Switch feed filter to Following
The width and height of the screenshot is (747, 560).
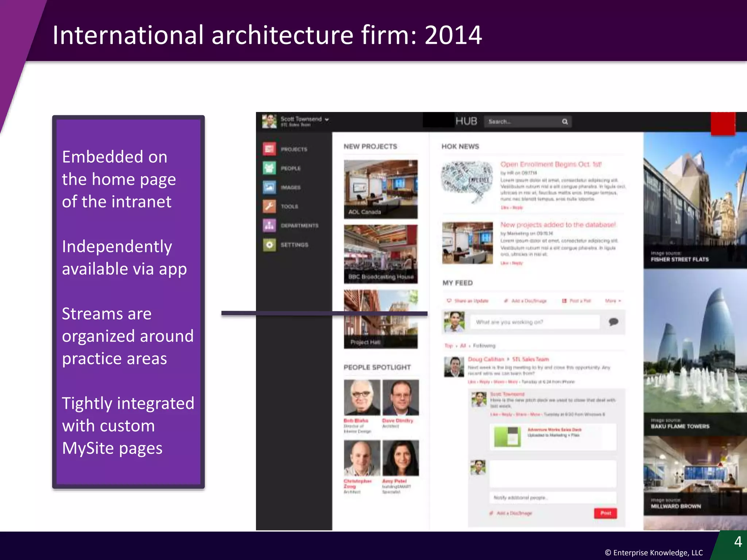coord(484,346)
